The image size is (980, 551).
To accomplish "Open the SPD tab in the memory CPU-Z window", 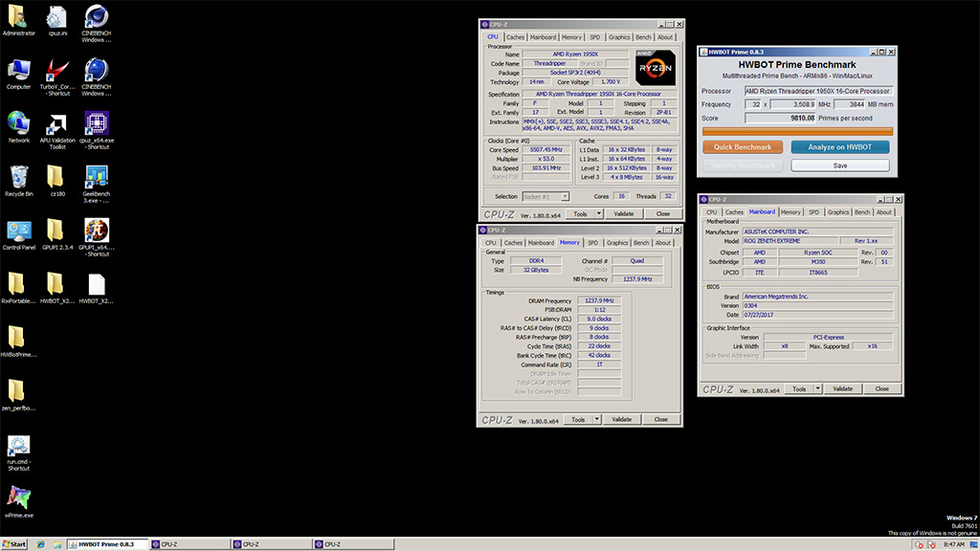I will point(592,242).
